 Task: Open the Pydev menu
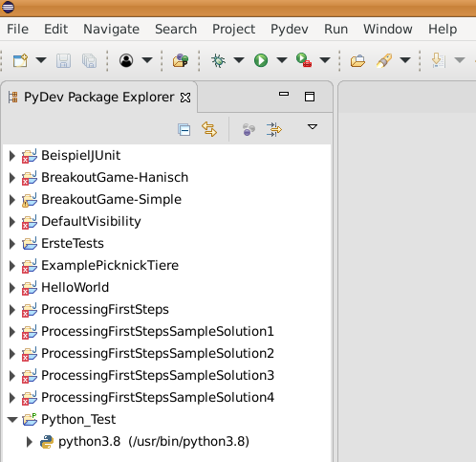pos(290,29)
